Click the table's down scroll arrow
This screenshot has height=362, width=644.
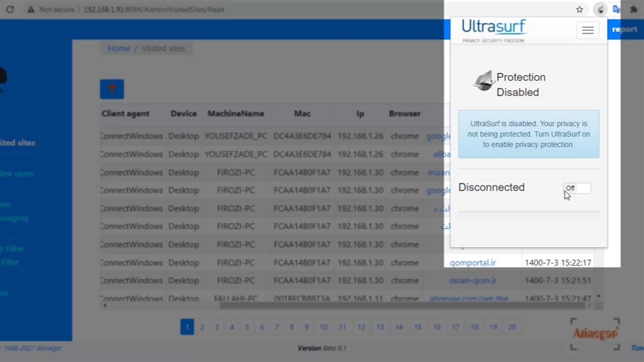tap(598, 297)
